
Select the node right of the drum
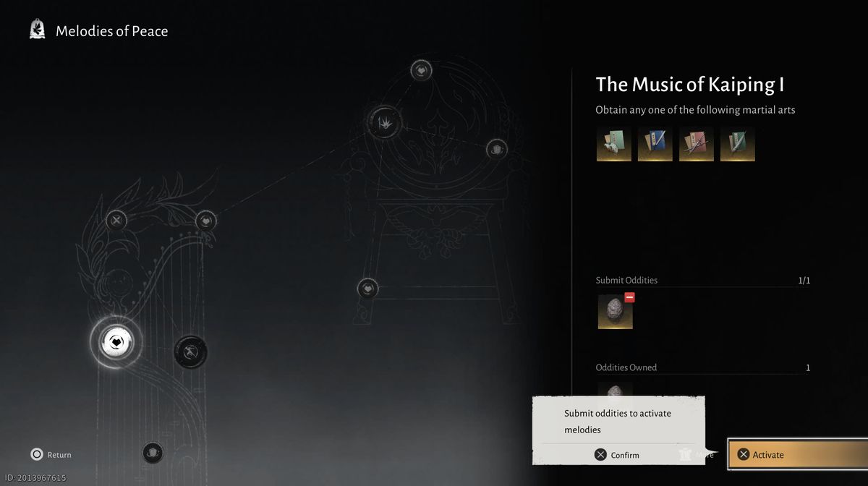tap(496, 150)
